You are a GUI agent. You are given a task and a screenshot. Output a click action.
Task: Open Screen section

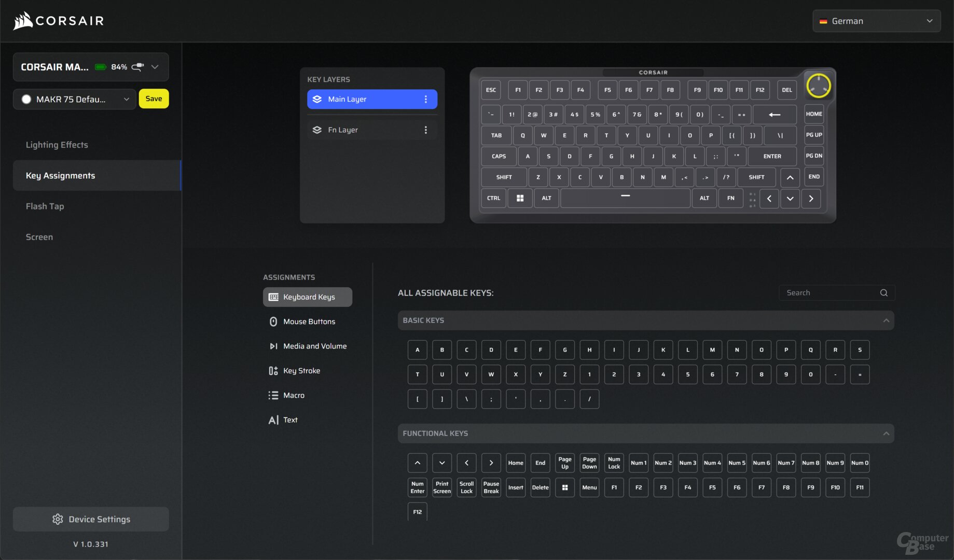point(39,237)
